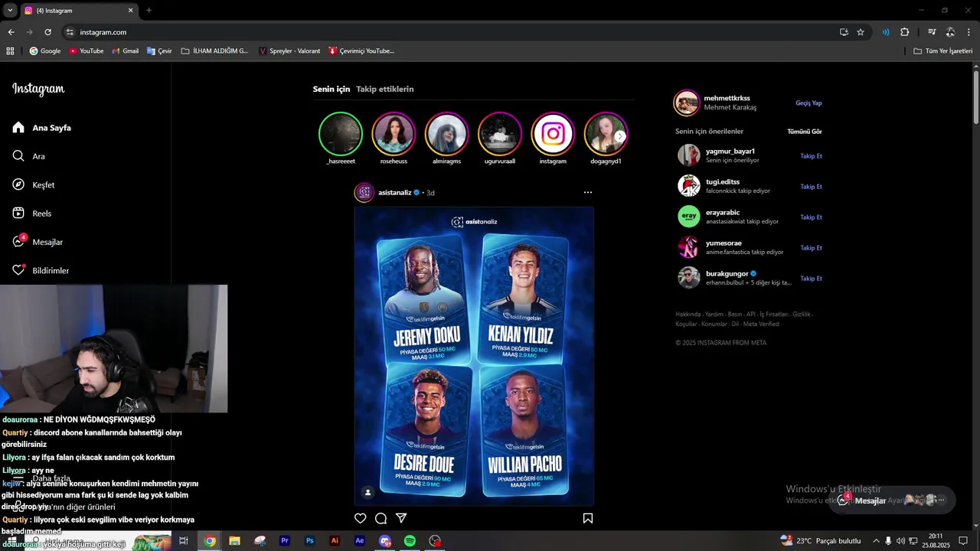Open Chrome apps grid in bookmarks bar
Viewport: 980px width, 551px height.
[10, 51]
